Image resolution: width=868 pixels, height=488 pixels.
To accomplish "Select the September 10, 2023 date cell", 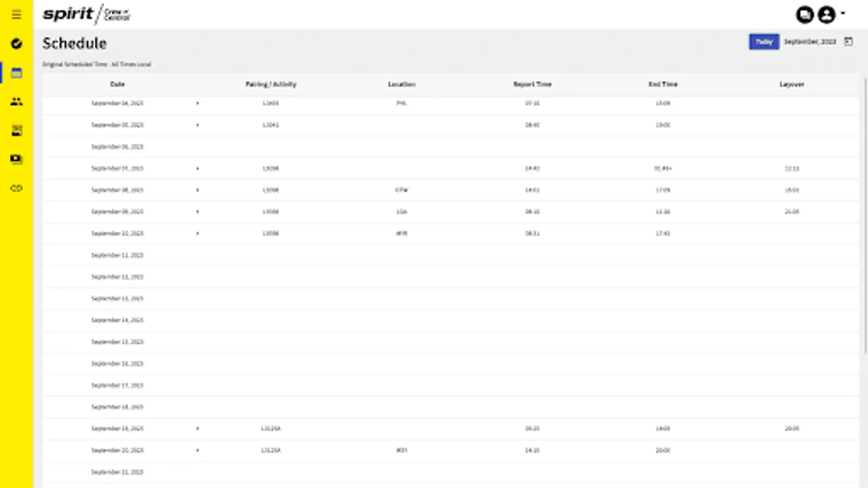I will 117,233.
